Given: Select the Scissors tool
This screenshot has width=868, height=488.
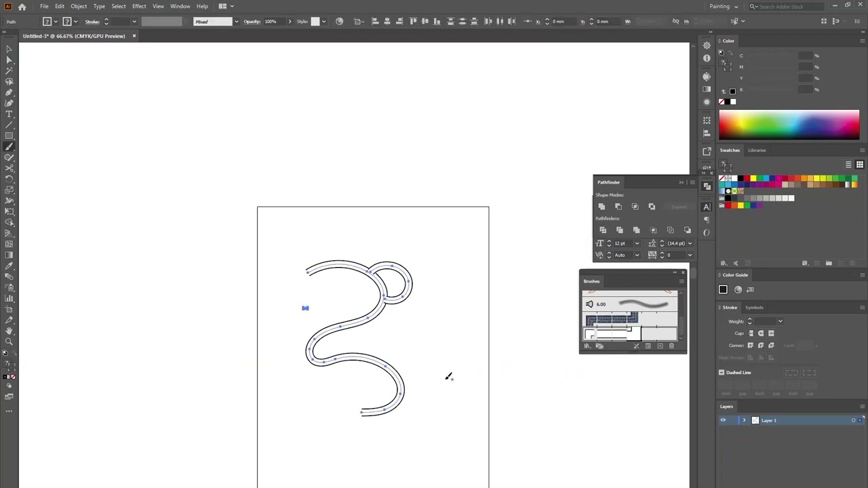Looking at the screenshot, I should point(9,168).
